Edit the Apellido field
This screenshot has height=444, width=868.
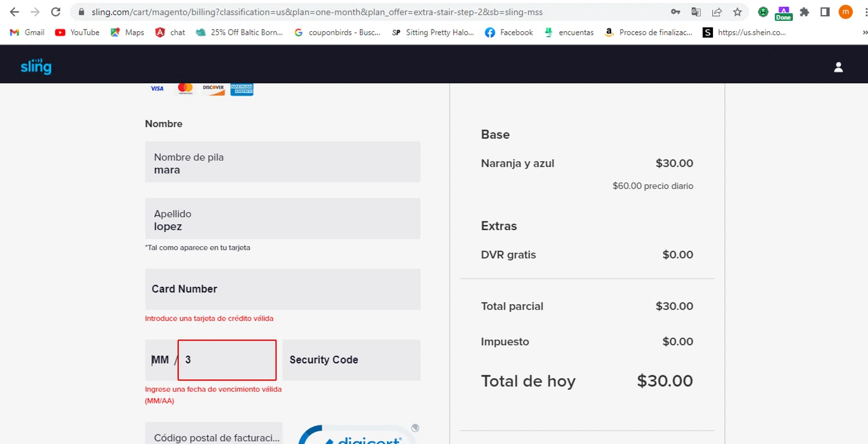click(282, 219)
